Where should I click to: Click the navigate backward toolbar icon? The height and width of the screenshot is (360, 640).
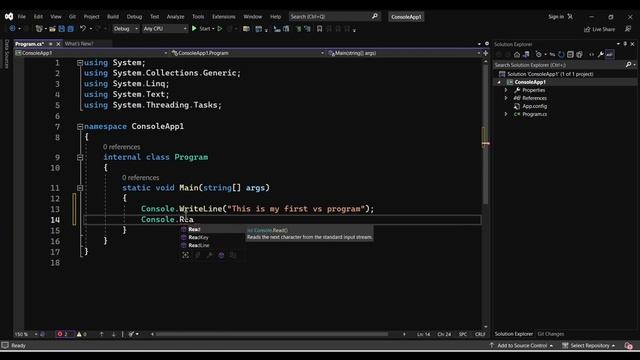tap(12, 29)
